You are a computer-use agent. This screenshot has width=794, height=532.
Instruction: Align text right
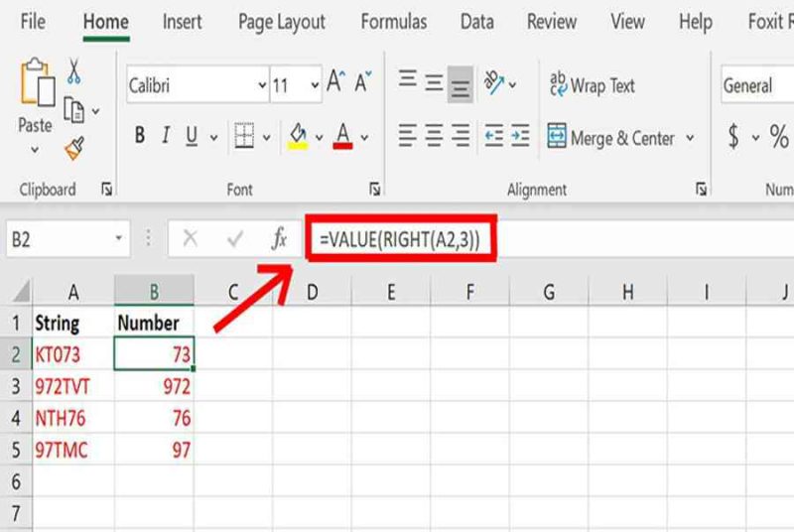[x=461, y=135]
